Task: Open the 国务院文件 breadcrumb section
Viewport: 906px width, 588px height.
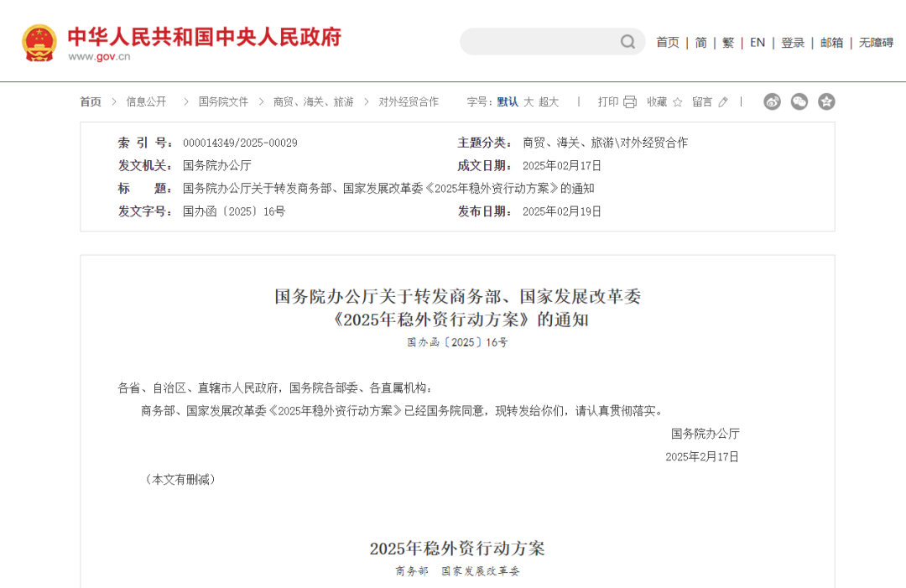Action: pos(222,101)
